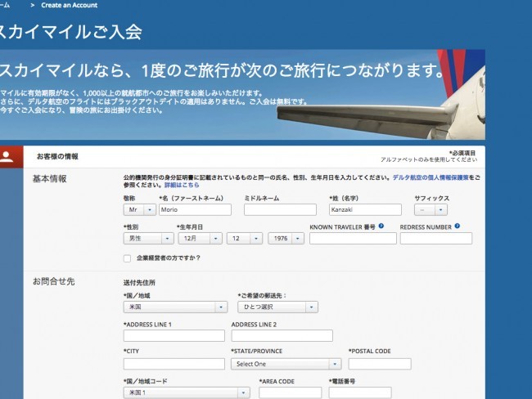
Task: Click the Redress Number help icon
Action: (x=457, y=226)
